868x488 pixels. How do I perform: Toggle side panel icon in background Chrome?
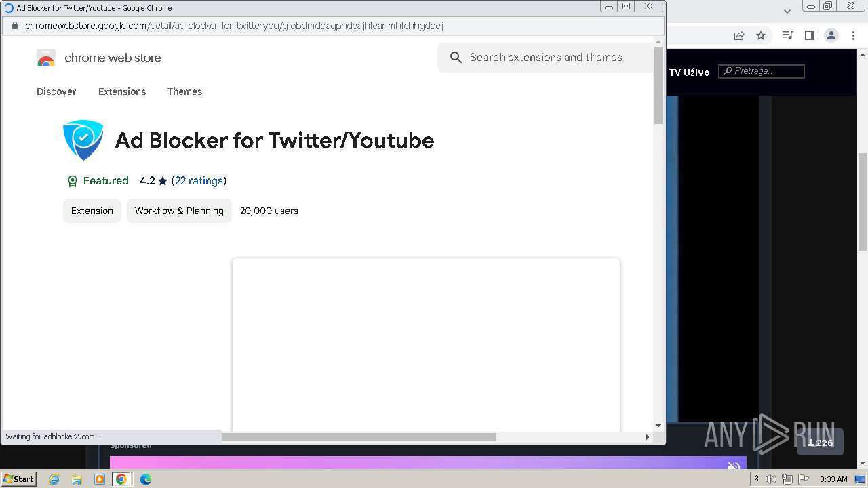[809, 35]
